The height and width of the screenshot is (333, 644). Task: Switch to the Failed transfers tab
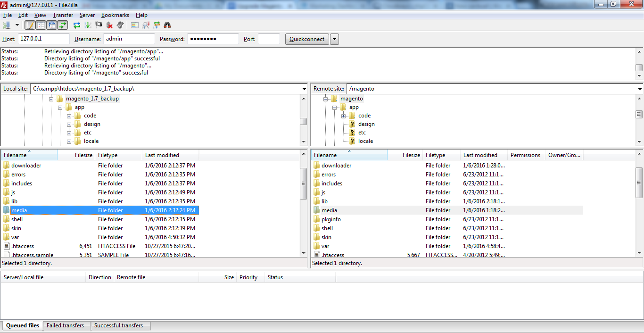coord(66,325)
